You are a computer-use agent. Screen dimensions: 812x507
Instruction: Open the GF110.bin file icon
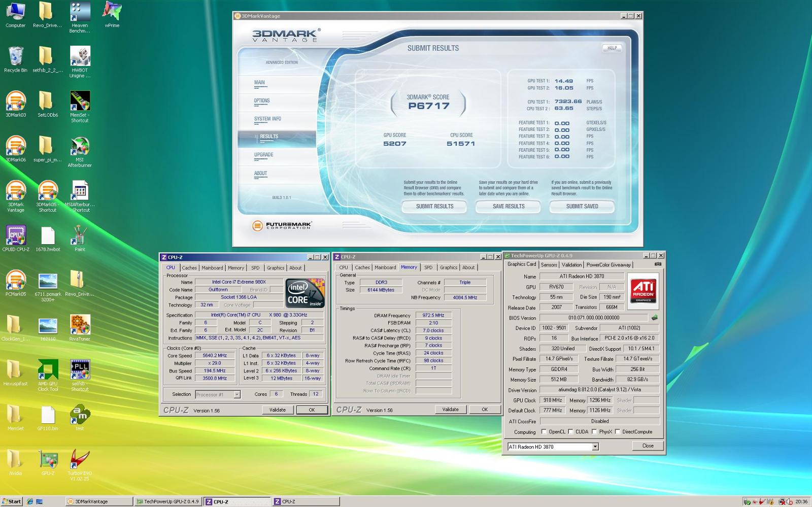tap(48, 418)
